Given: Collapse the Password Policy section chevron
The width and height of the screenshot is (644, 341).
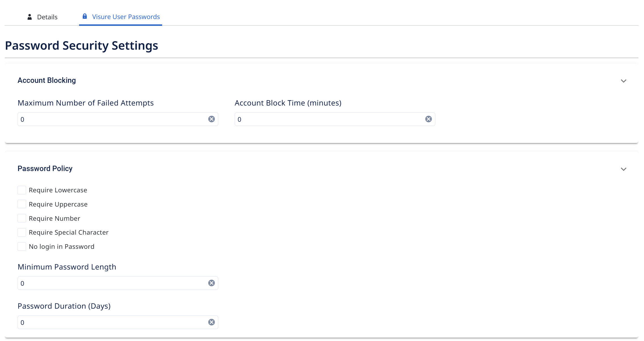Looking at the screenshot, I should point(624,169).
